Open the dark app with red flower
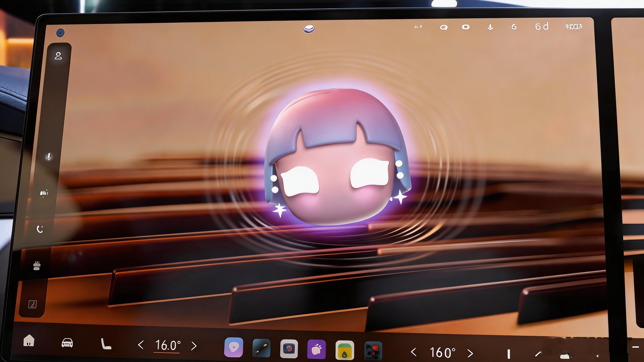The image size is (644, 362). (373, 351)
